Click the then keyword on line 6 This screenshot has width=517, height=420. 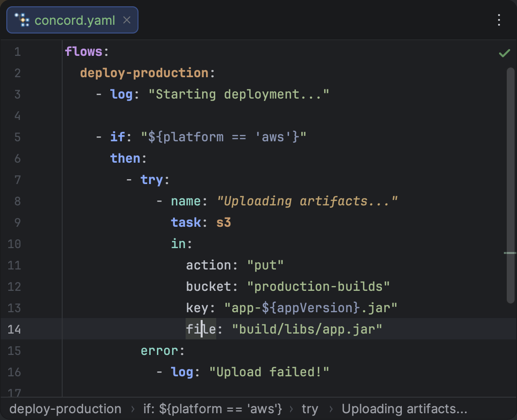(x=125, y=158)
